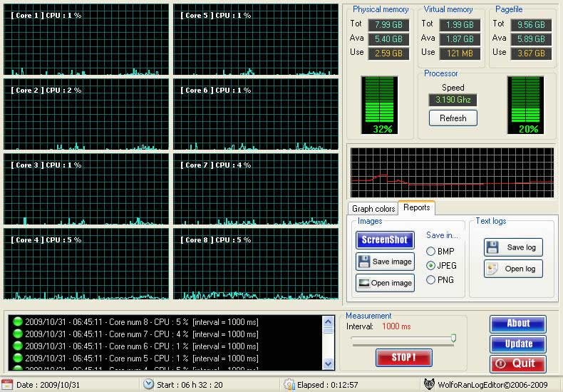Click the floppy disk icon on Save image

coord(364,262)
